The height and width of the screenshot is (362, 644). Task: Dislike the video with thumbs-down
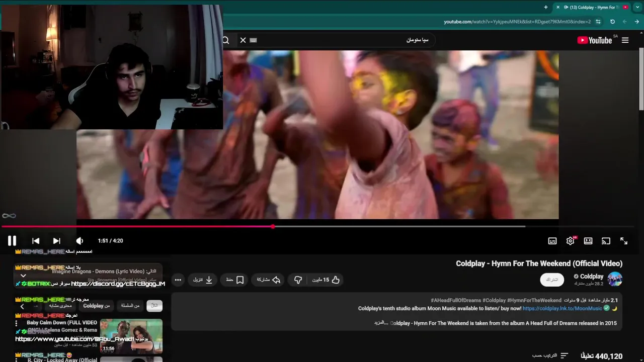coord(298,280)
